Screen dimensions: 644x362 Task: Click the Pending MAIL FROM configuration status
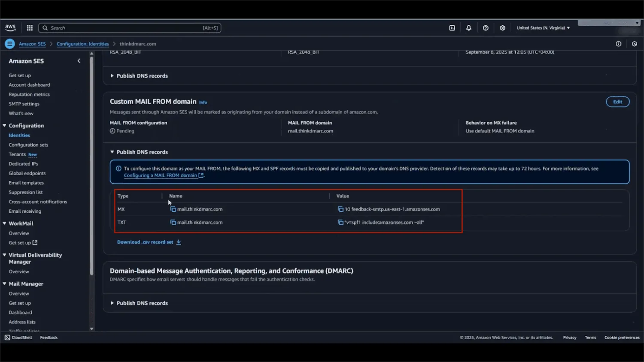point(122,131)
